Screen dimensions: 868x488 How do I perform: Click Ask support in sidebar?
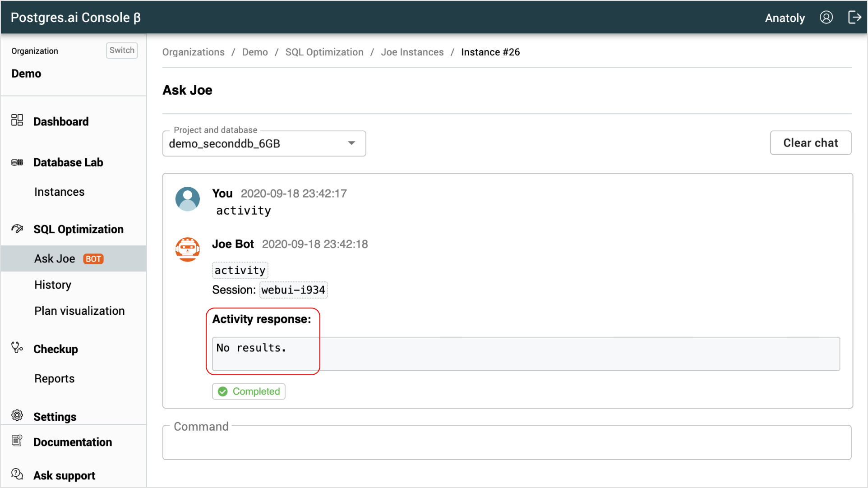coord(64,475)
